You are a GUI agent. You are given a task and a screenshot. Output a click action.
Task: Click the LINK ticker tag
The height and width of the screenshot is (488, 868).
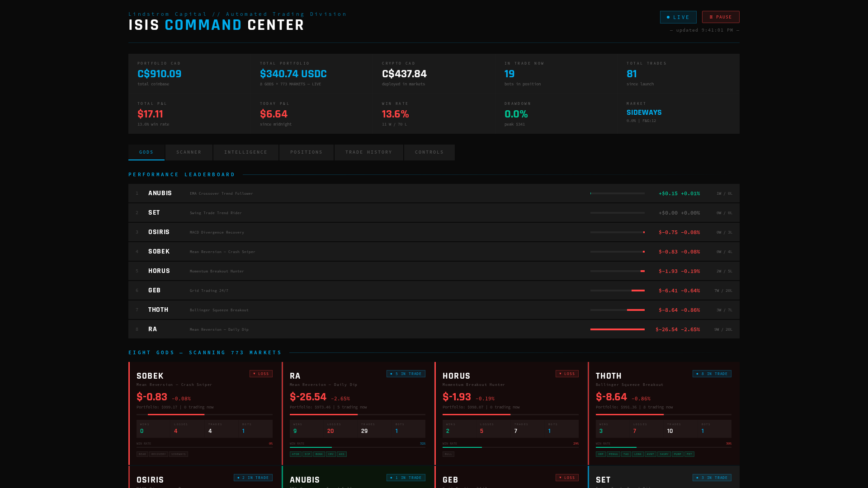638,454
